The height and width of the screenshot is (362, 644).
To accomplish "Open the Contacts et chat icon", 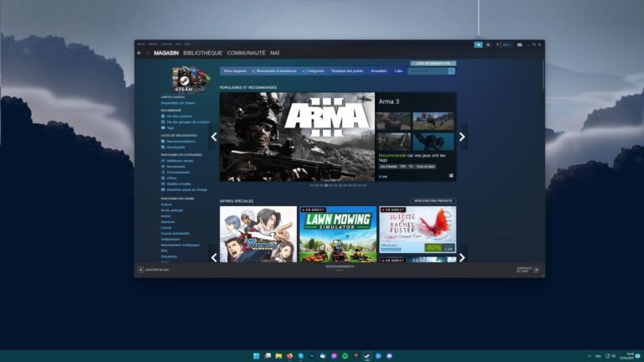I will (x=537, y=270).
